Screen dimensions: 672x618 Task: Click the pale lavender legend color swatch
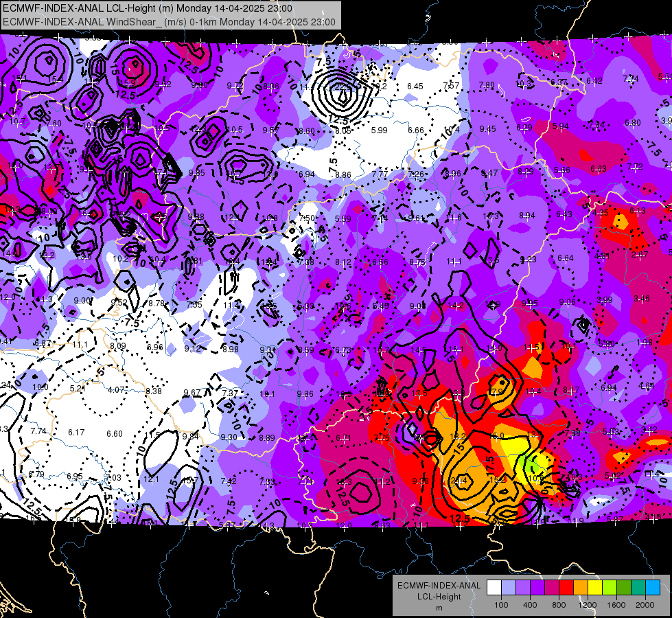(x=509, y=588)
